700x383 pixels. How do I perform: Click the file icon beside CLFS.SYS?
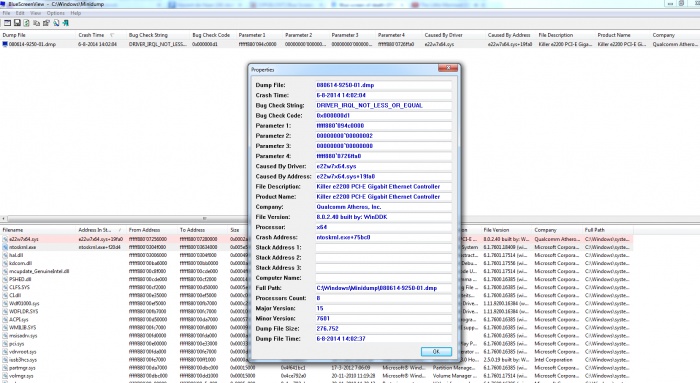tap(5, 287)
